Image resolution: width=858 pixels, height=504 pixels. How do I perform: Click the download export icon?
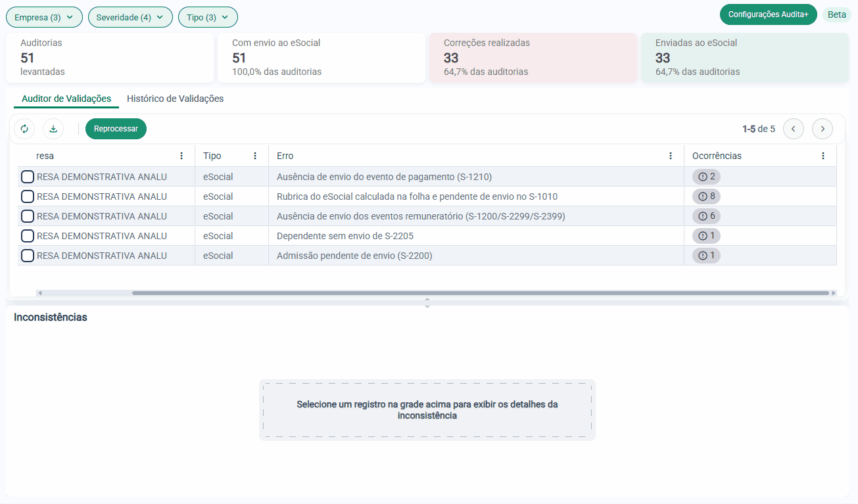coord(53,129)
